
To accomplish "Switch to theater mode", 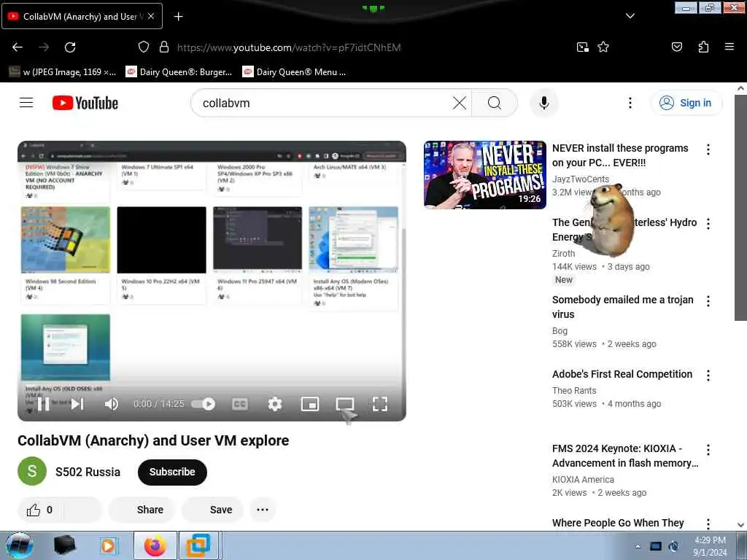I will 344,404.
